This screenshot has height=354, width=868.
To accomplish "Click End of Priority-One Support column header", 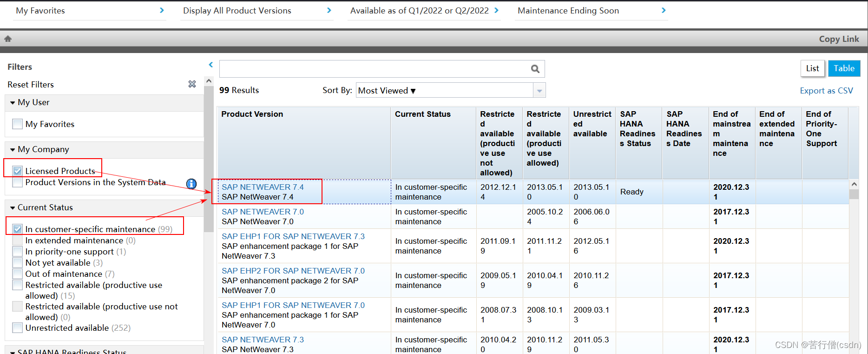I will pos(825,143).
